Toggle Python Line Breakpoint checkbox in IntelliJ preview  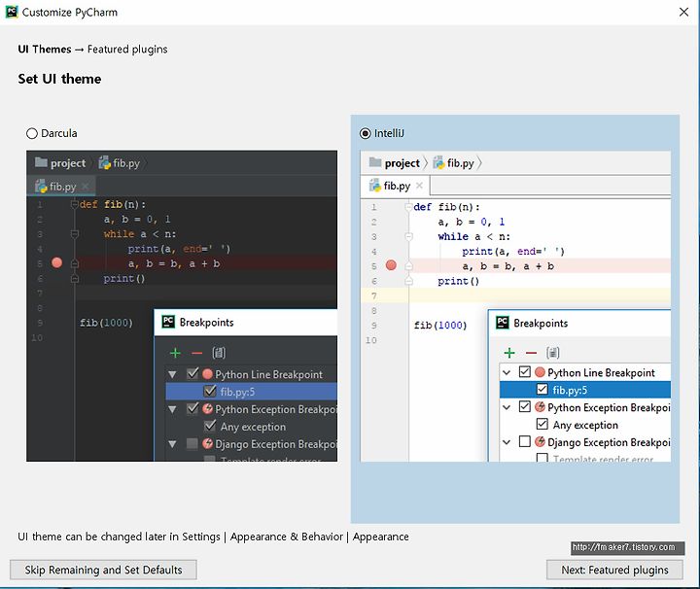point(525,371)
